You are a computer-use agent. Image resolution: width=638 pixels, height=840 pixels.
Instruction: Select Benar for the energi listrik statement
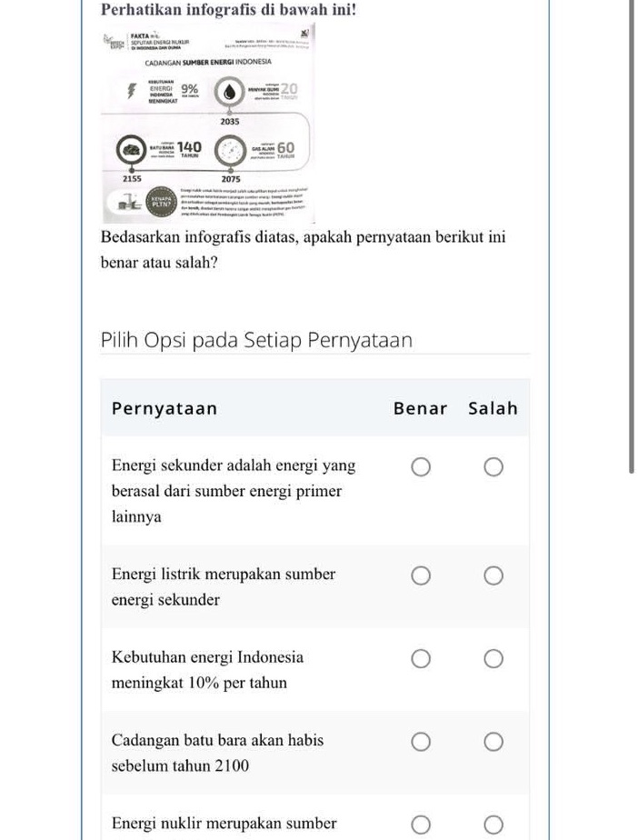421,575
